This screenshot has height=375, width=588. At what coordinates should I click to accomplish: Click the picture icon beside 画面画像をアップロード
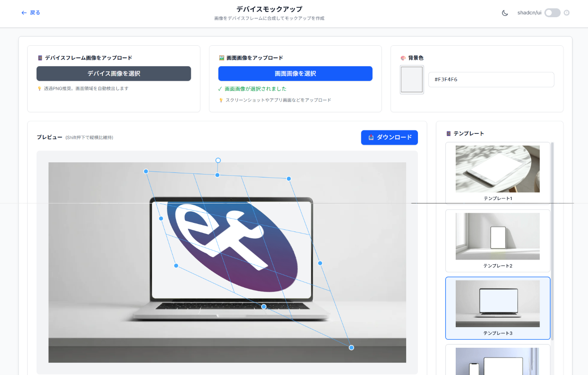click(x=221, y=58)
